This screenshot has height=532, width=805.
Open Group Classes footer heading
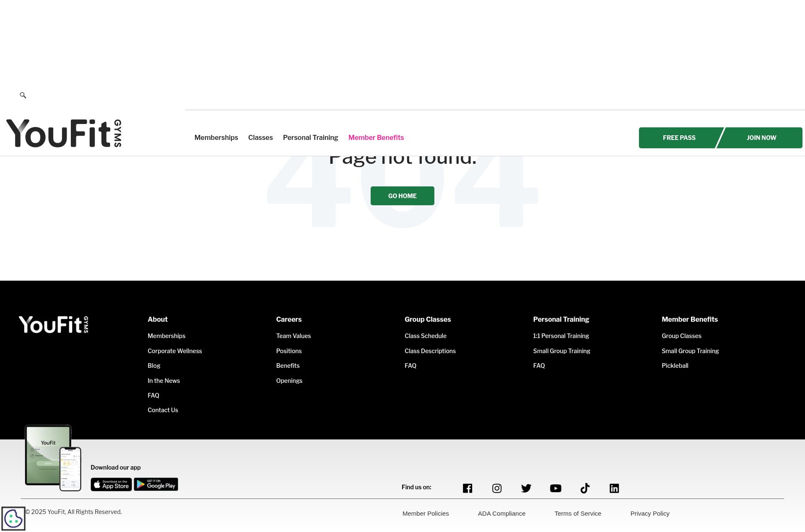(428, 319)
